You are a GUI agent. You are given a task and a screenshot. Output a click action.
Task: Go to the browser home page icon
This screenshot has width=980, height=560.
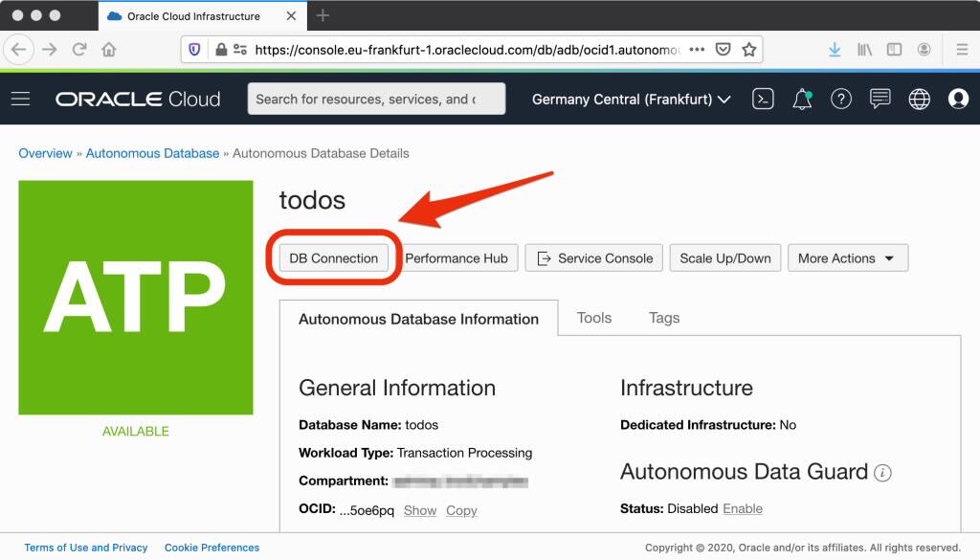(x=109, y=49)
